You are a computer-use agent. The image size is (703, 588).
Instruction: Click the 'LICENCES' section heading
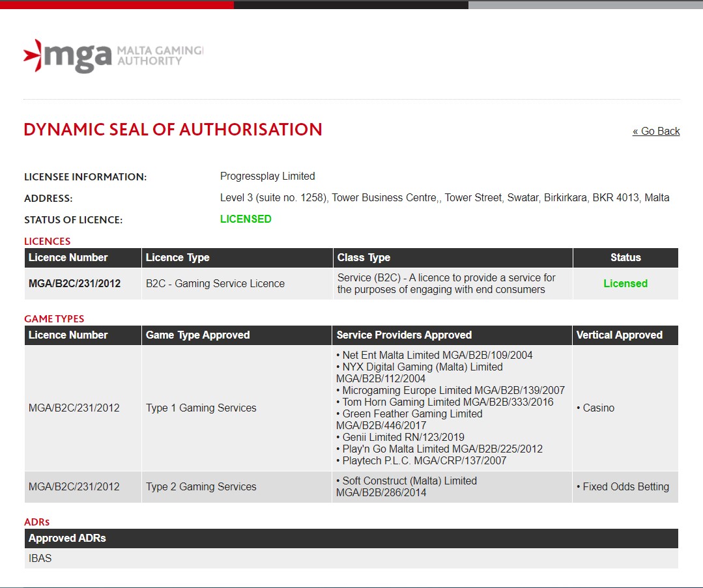click(x=47, y=242)
